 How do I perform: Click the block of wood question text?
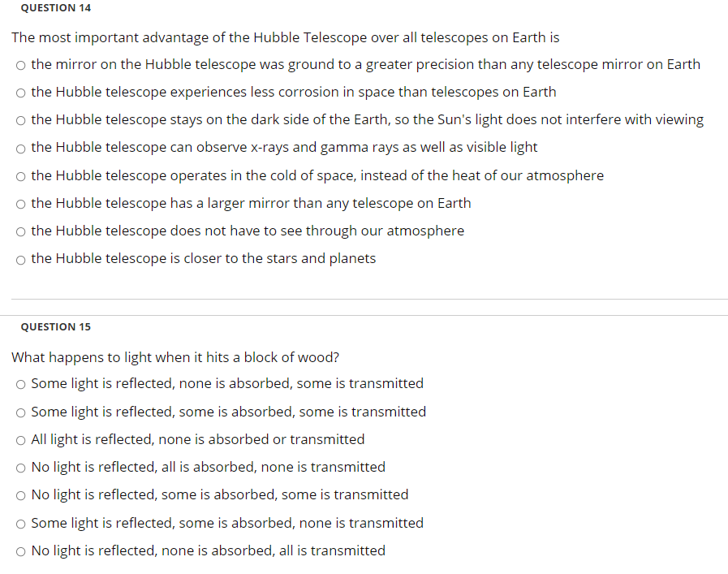(175, 357)
